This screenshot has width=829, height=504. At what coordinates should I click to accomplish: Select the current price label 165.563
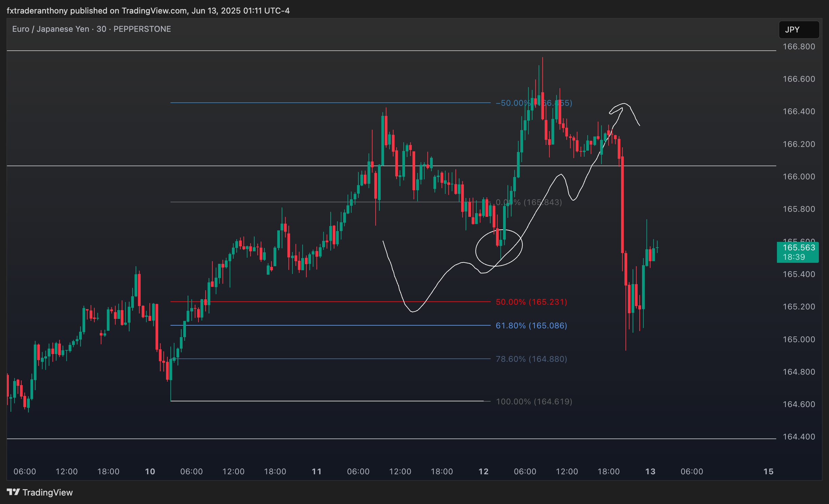pos(799,248)
